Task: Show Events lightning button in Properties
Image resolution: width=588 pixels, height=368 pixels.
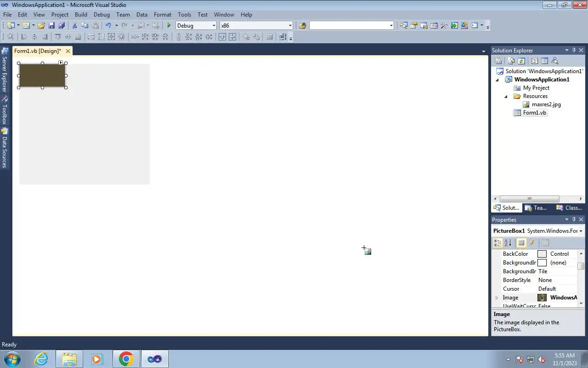Action: (531, 243)
